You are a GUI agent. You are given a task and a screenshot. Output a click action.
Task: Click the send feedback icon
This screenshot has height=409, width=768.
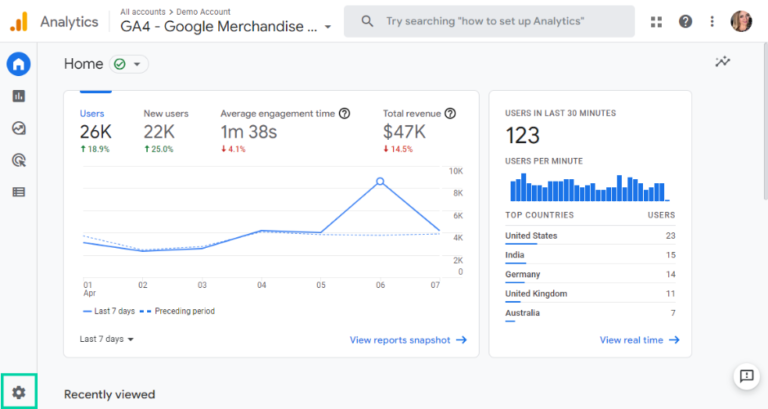pyautogui.click(x=746, y=376)
